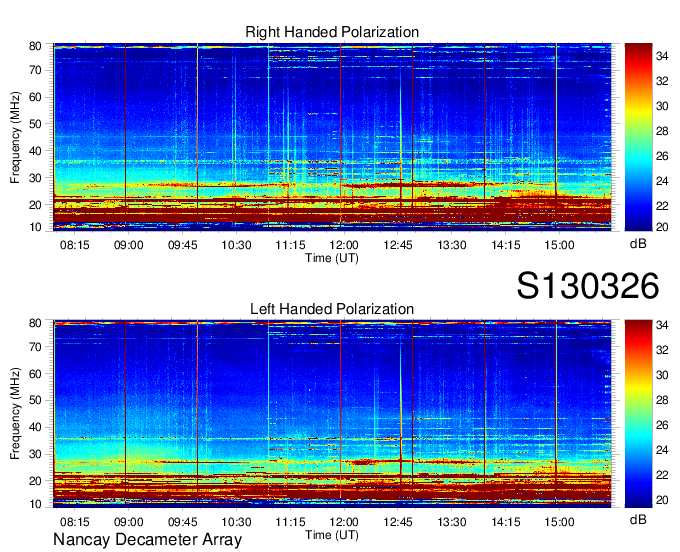Screen dimensions: 680x552
Task: Click the Right Handed spectrogram image
Action: (x=332, y=137)
